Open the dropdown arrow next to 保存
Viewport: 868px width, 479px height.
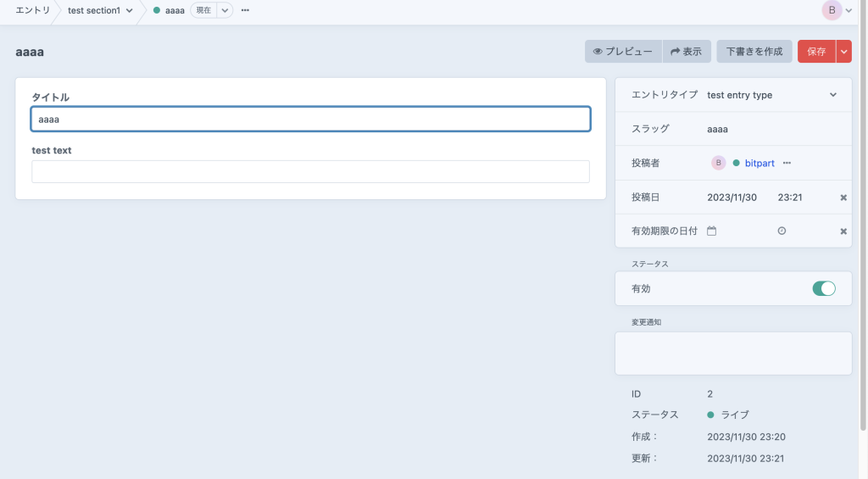(x=843, y=52)
